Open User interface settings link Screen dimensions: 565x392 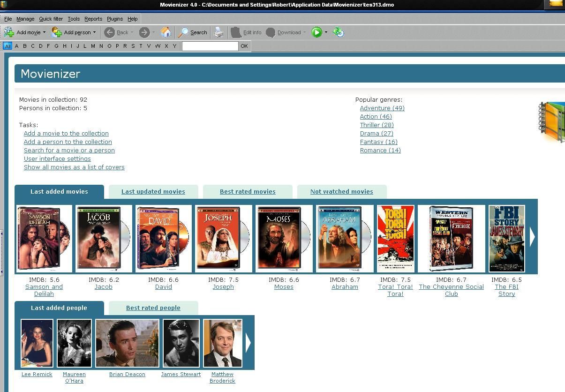pyautogui.click(x=57, y=159)
